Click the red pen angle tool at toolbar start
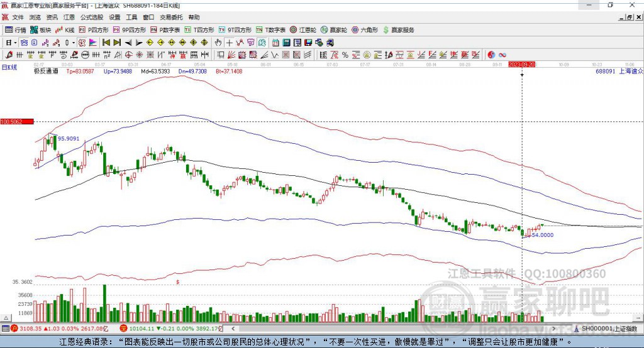 click(x=9, y=55)
